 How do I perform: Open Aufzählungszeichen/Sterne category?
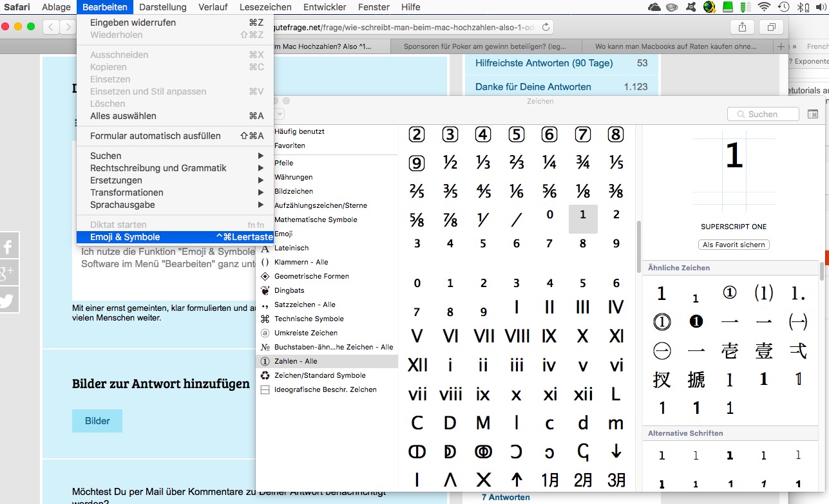click(x=321, y=205)
